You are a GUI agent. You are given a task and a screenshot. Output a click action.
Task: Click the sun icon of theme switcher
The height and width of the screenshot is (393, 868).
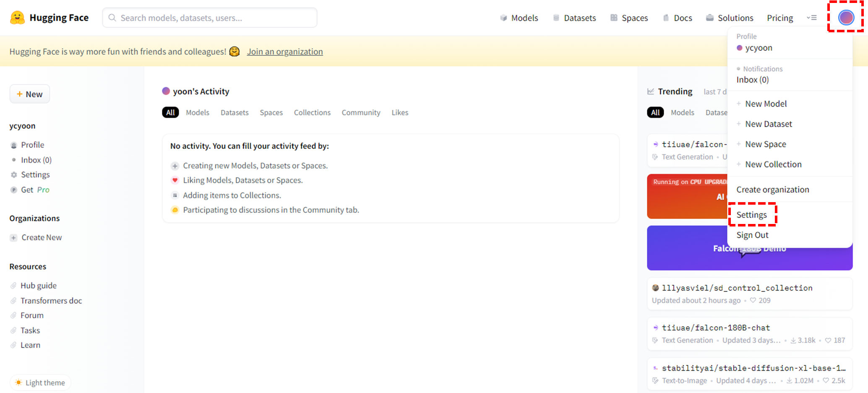(x=18, y=383)
